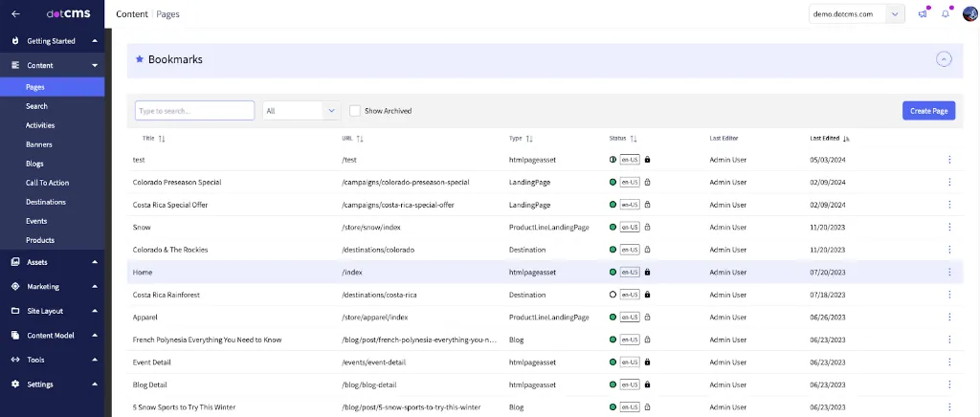Collapse the Bookmarks panel
The height and width of the screenshot is (417, 980).
coord(944,59)
